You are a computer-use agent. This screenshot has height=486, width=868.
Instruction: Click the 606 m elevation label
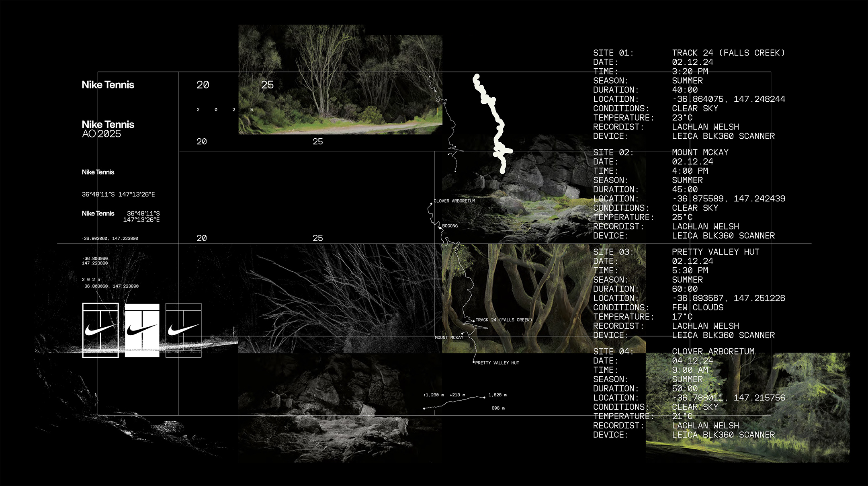click(498, 408)
